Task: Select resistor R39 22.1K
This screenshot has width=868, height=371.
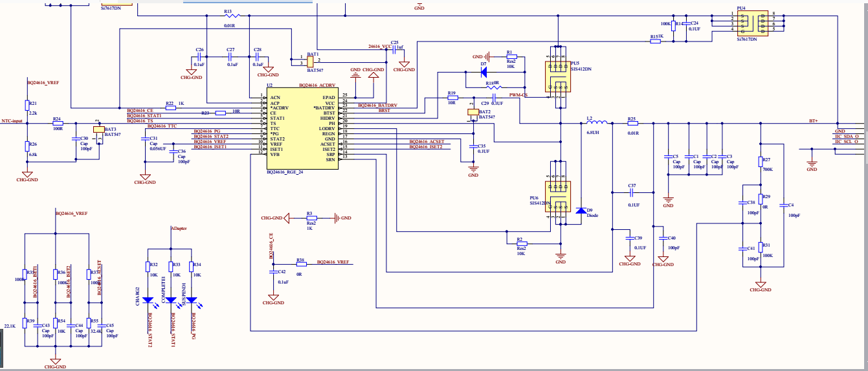Action: (24, 323)
